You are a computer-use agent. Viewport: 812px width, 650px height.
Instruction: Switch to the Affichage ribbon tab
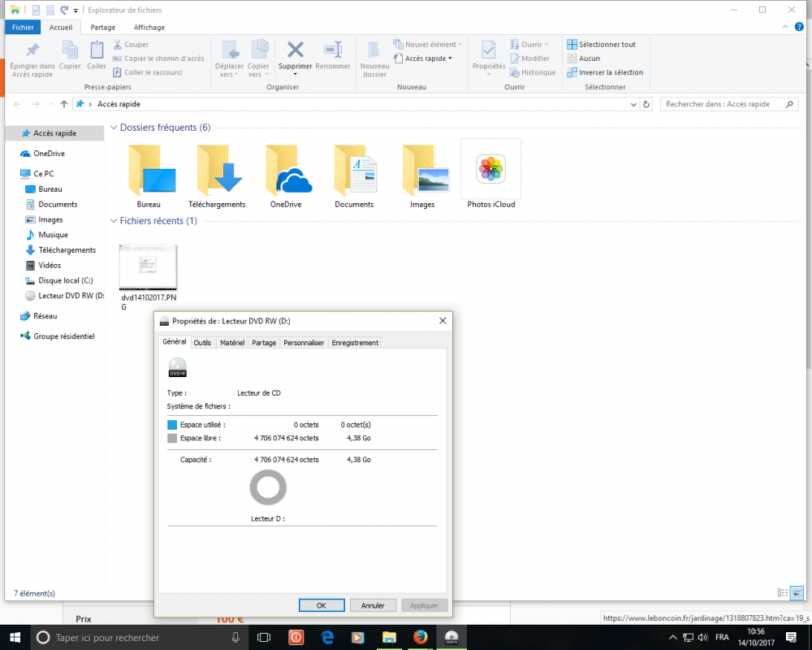[149, 28]
